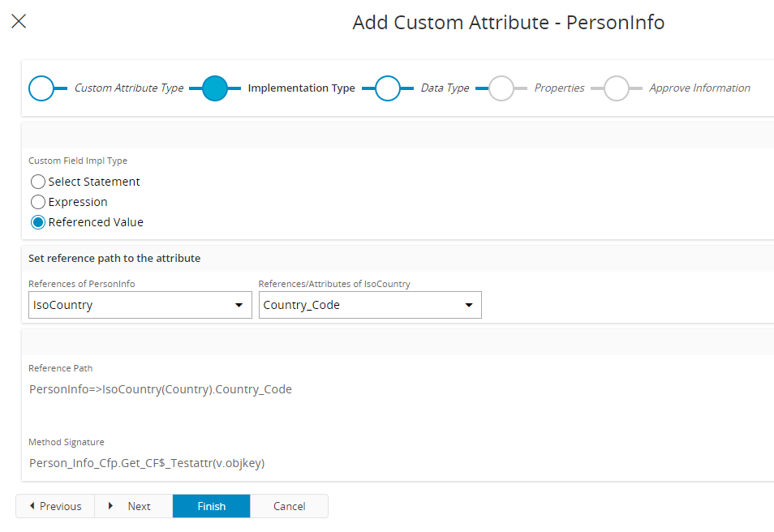Click the left arrow icon on Previous
This screenshot has height=532, width=774.
tap(32, 505)
